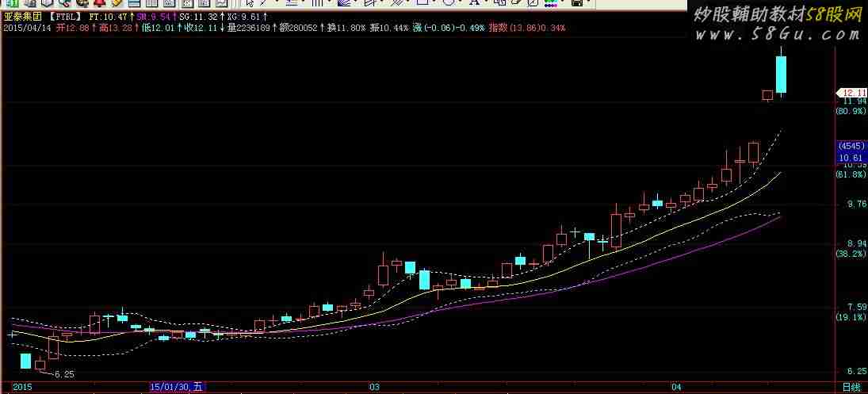Click the 8.94 price axis label

[x=856, y=243]
